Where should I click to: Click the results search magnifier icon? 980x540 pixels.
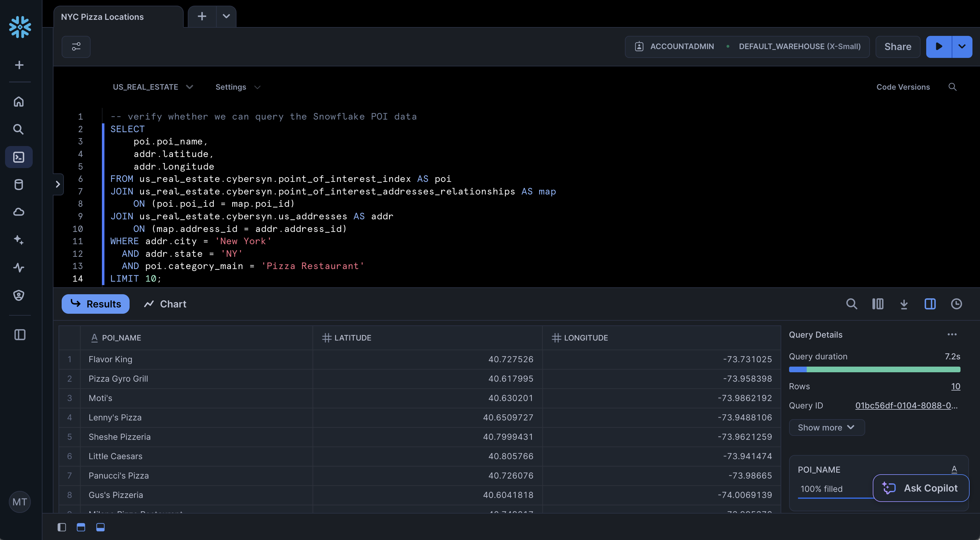(851, 304)
